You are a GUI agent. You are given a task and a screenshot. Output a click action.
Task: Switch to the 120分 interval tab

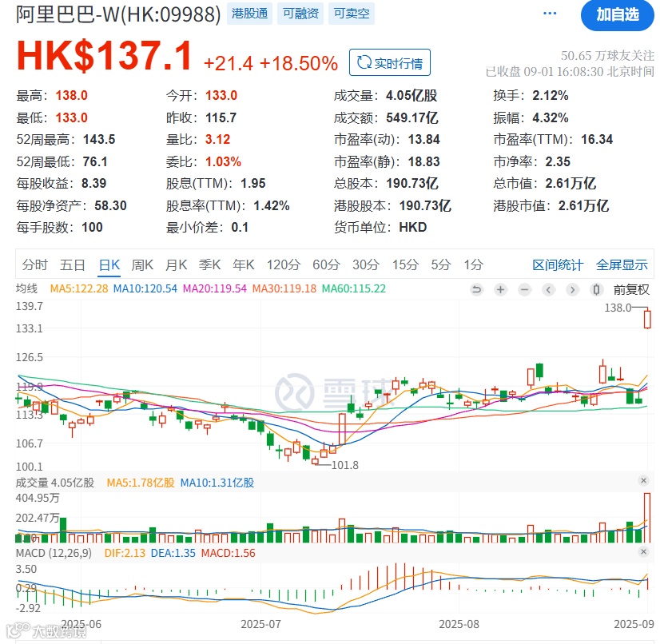[284, 264]
